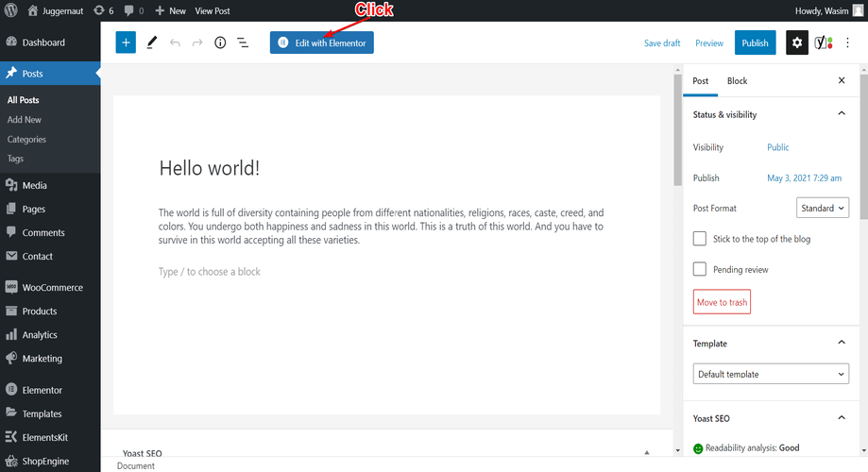Collapse the Template section

pos(842,343)
